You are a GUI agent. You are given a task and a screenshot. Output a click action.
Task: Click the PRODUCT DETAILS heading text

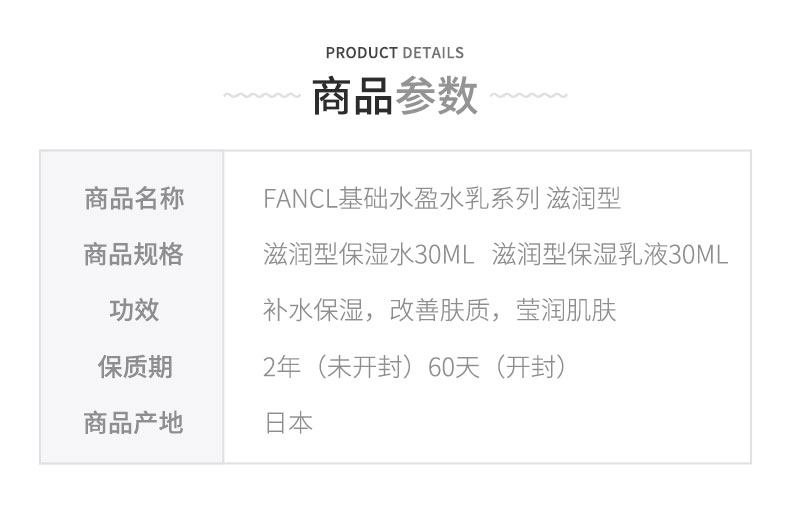point(395,53)
